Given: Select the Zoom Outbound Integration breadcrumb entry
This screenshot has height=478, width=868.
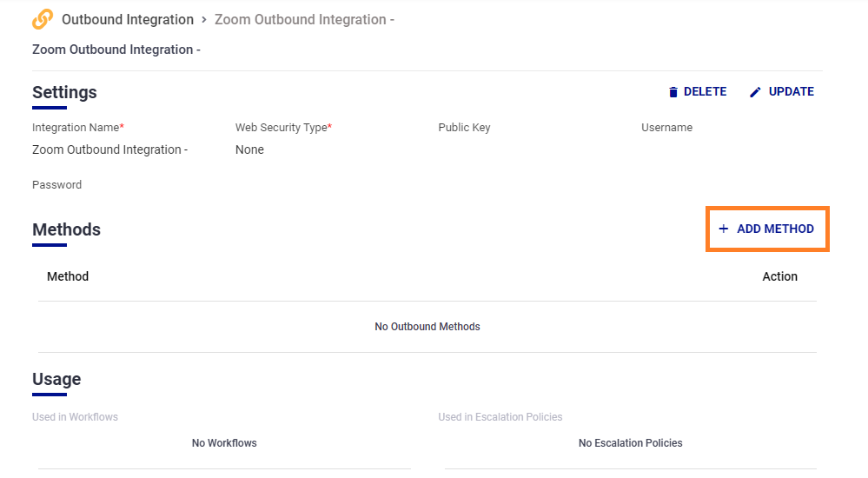Looking at the screenshot, I should [x=304, y=19].
